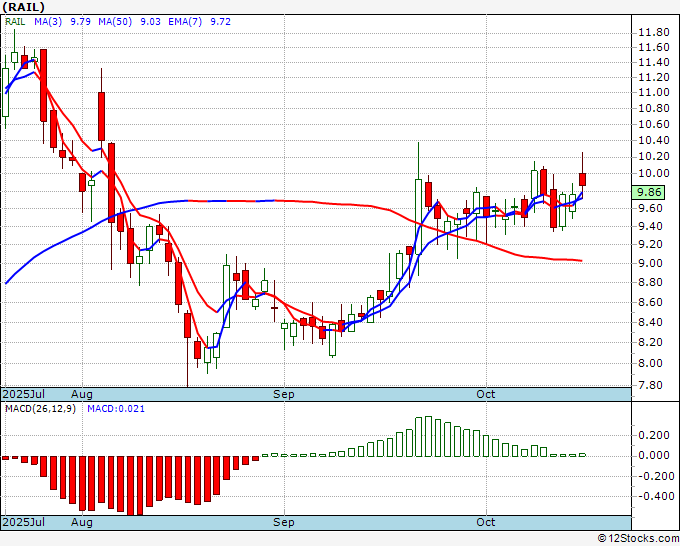Image resolution: width=680 pixels, height=546 pixels.
Task: Click the MACD:0.021 value label
Action: tap(116, 409)
